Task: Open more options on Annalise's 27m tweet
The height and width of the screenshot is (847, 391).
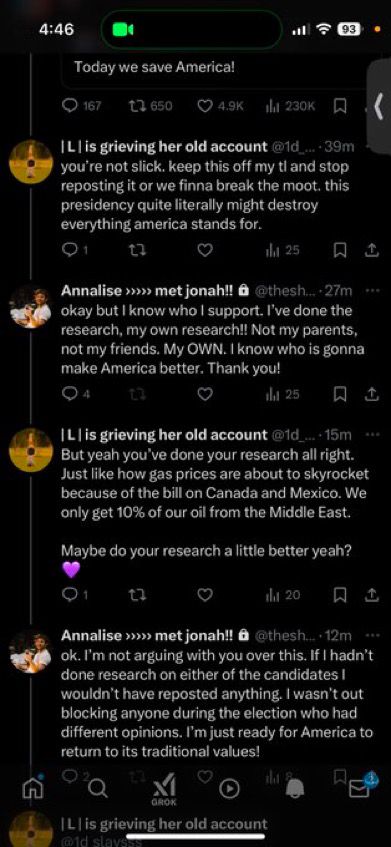Action: (x=373, y=291)
